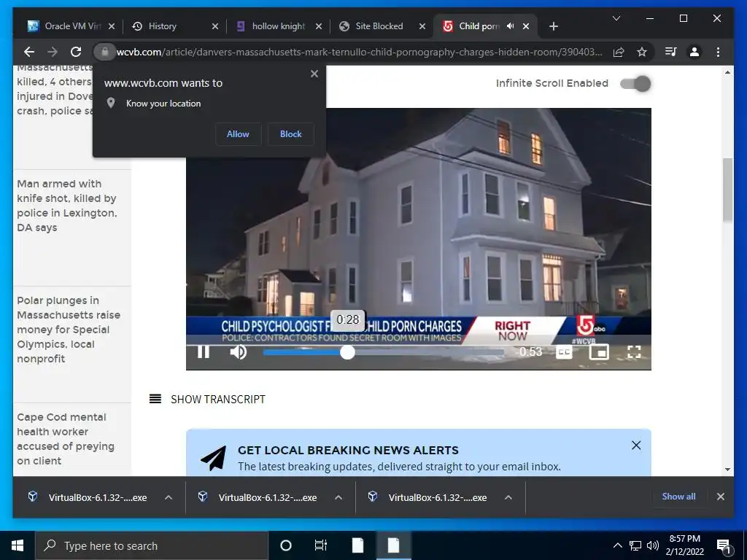Close the Site Blocked tab

coord(422,26)
